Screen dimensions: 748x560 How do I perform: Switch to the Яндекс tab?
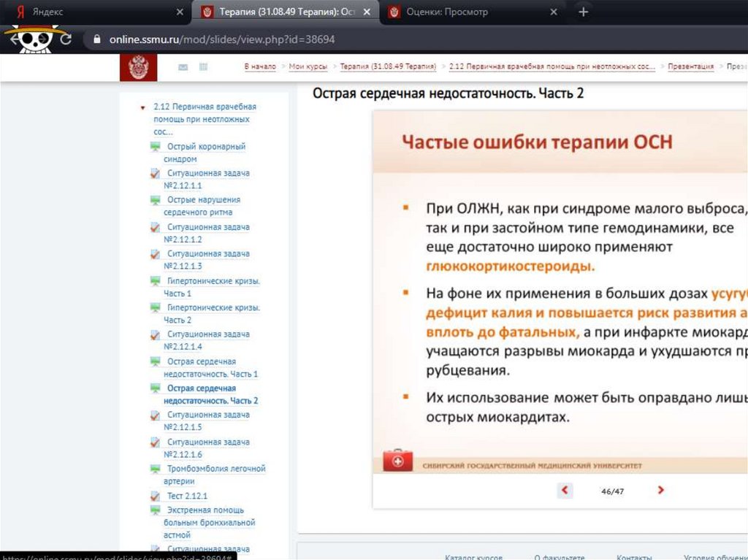[x=94, y=12]
